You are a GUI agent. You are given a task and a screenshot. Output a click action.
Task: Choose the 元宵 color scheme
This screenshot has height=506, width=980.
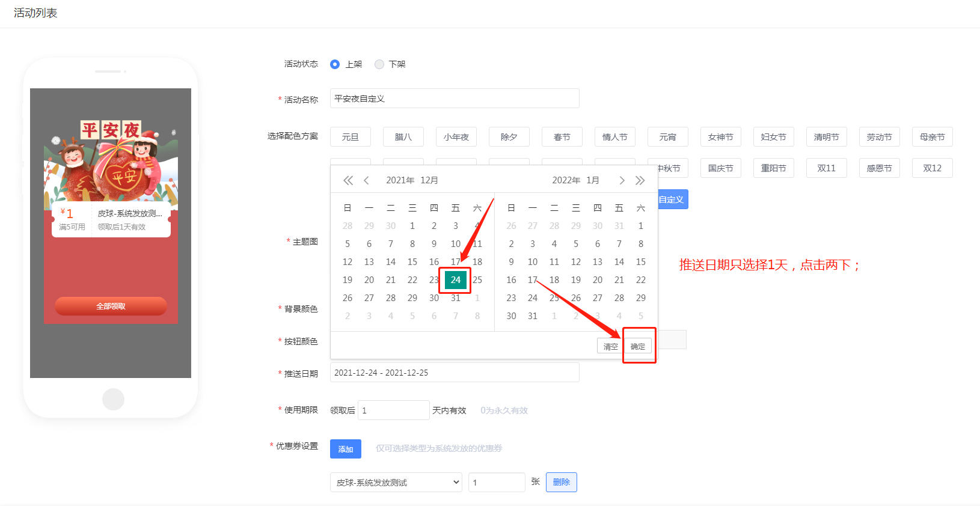(668, 137)
